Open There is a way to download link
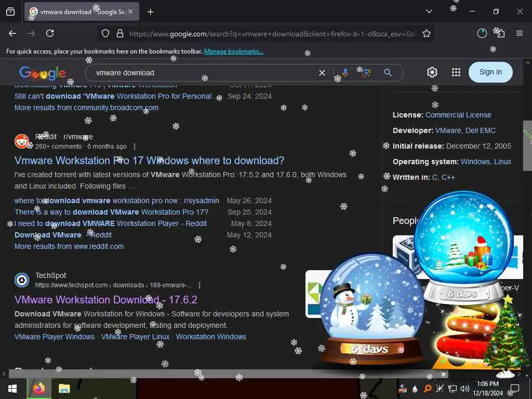Screen dimensions: 532x399 (x=111, y=212)
